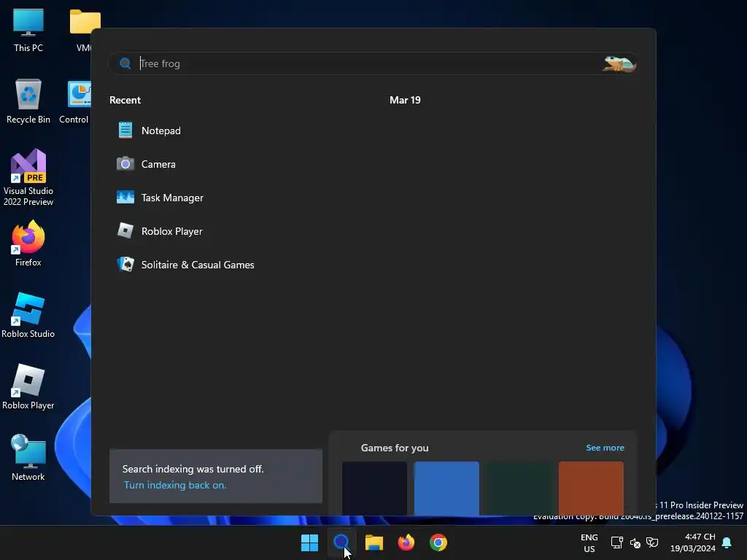
Task: Click the Mar 19 heading
Action: click(405, 100)
